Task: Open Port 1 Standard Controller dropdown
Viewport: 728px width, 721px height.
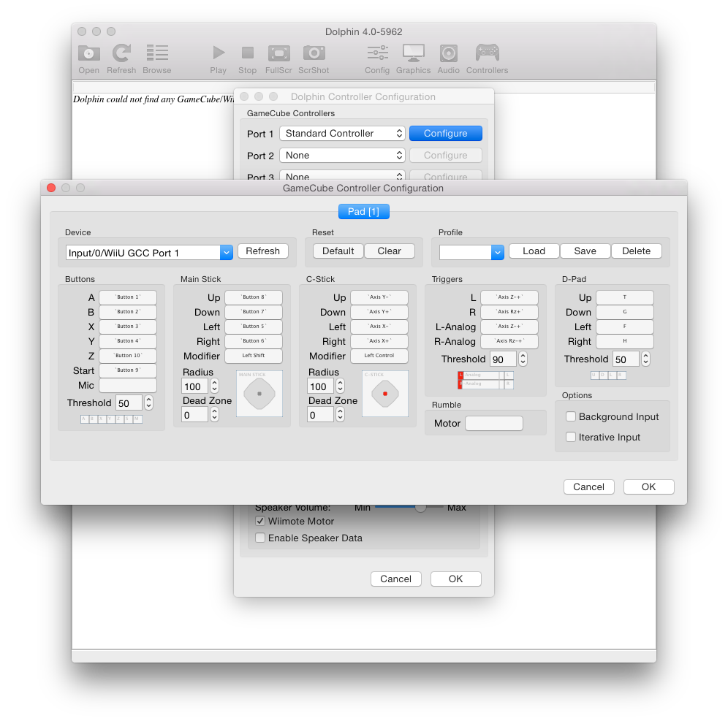Action: click(342, 134)
